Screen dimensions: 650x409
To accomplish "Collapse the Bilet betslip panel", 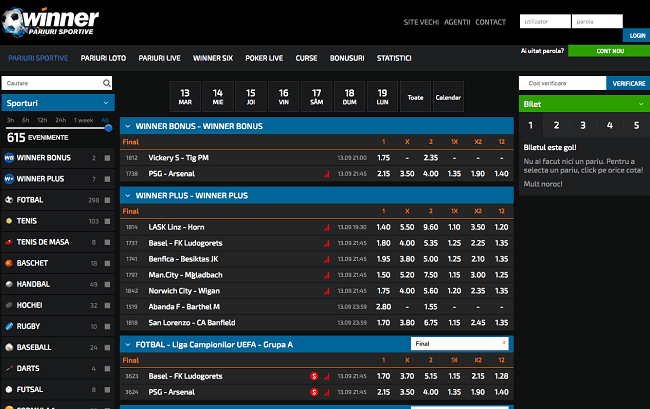I will (x=639, y=102).
